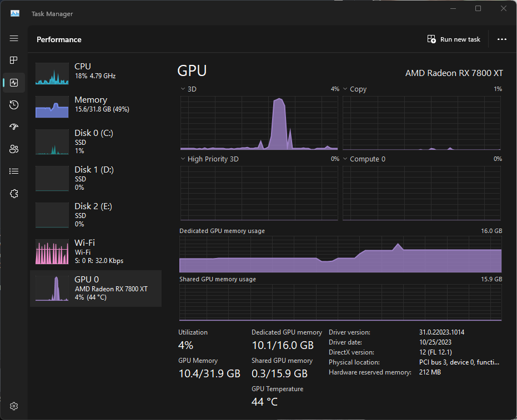This screenshot has height=420, width=517.
Task: Click the 0.3/15.9 GB shared memory value
Action: 280,373
